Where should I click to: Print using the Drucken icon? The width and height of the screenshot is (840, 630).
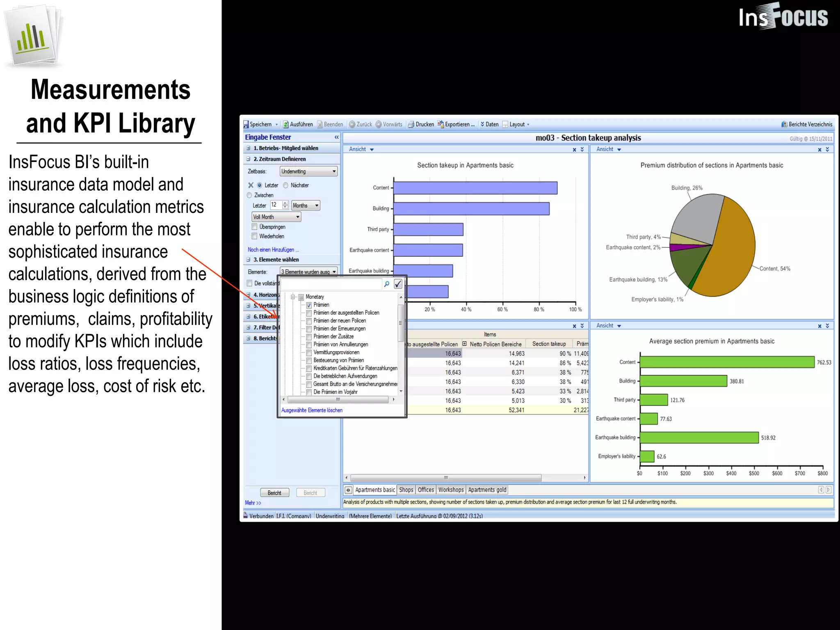pos(411,124)
